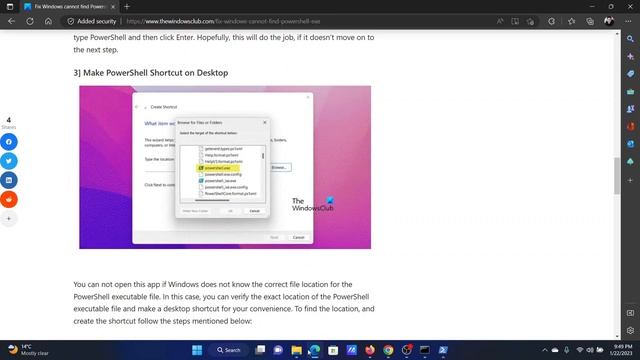Image resolution: width=640 pixels, height=360 pixels.
Task: Open the Shopping tag icon in sidebar
Action: 630,74
